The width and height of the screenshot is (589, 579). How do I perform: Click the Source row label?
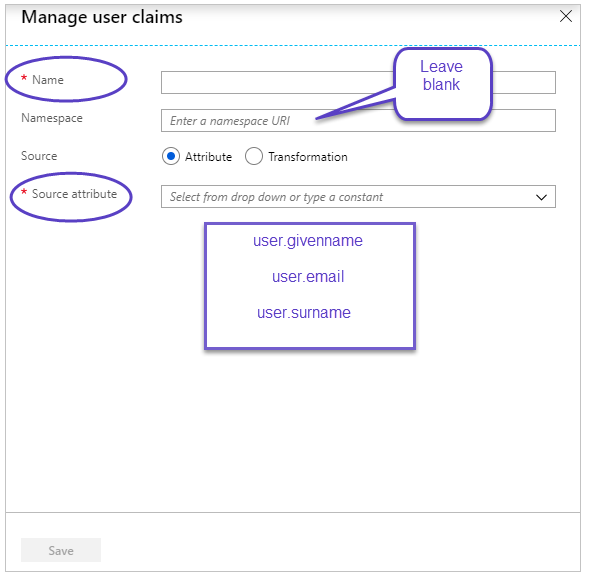[x=39, y=156]
